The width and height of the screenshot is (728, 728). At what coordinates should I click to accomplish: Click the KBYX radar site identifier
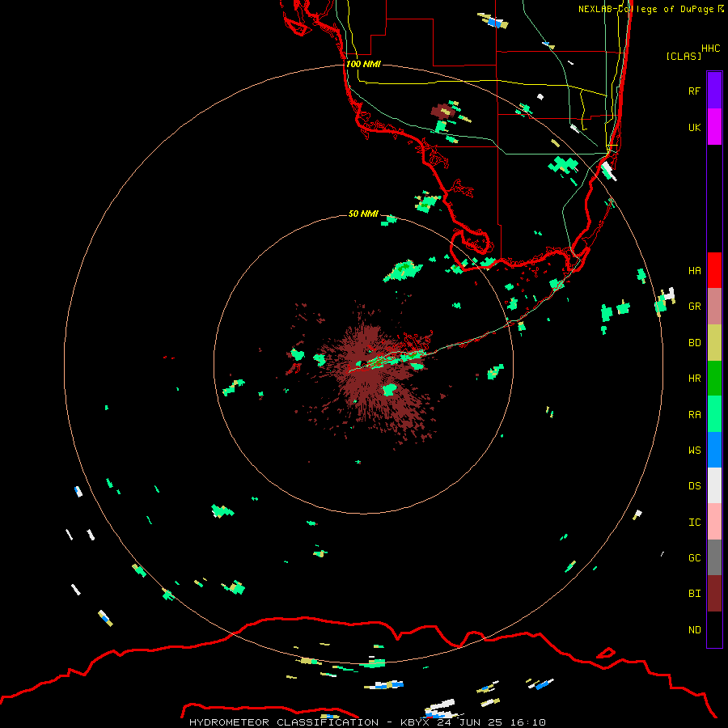click(415, 722)
